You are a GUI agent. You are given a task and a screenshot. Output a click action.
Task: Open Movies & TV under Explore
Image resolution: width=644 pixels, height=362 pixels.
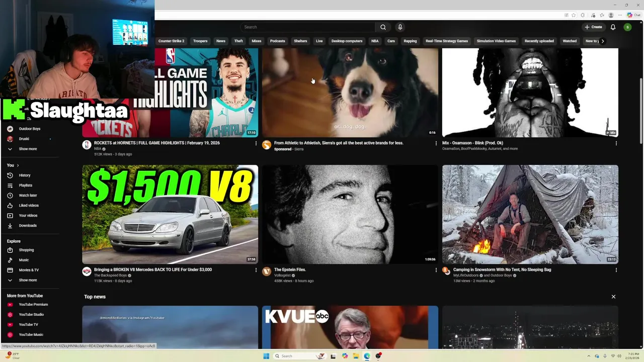click(x=29, y=270)
